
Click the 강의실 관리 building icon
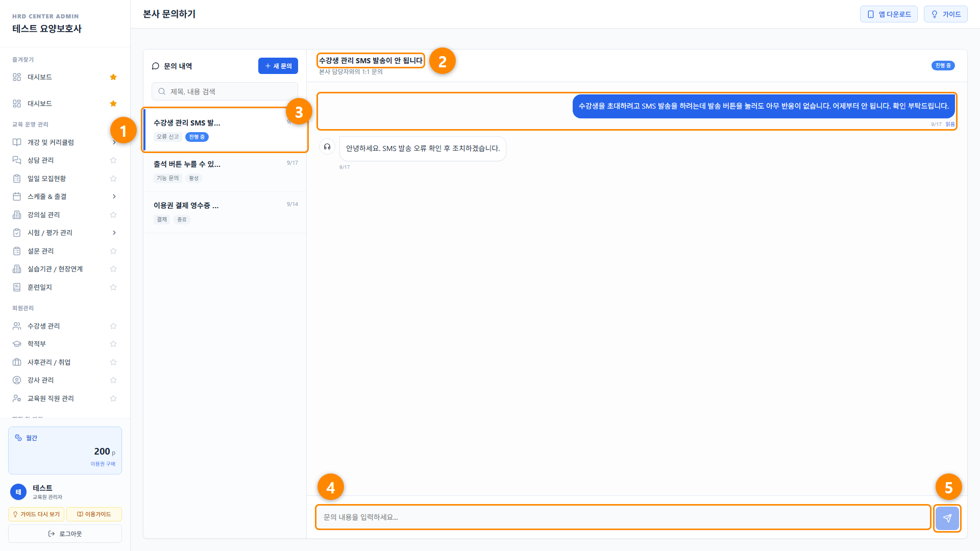(17, 215)
